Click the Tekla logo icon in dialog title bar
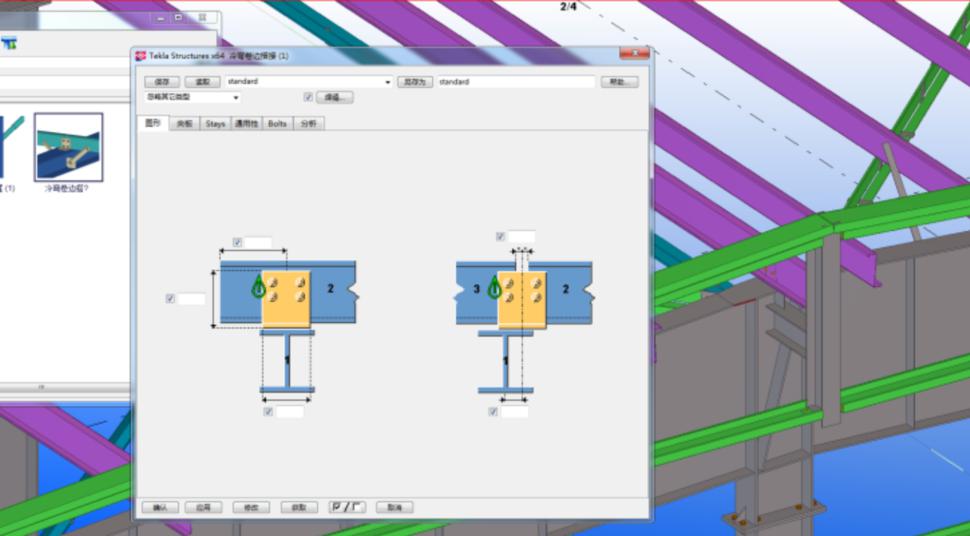The height and width of the screenshot is (536, 970). pyautogui.click(x=141, y=56)
